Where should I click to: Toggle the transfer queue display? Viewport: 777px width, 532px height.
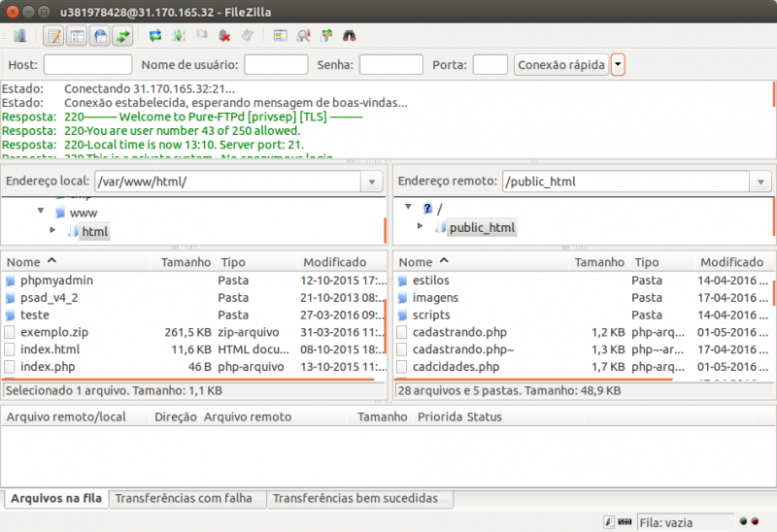click(123, 36)
